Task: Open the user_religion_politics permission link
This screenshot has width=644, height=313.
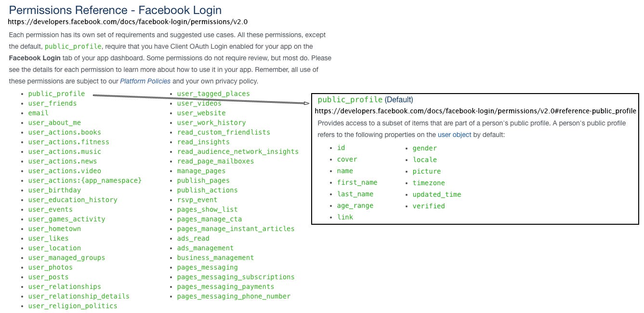Action: tap(73, 306)
